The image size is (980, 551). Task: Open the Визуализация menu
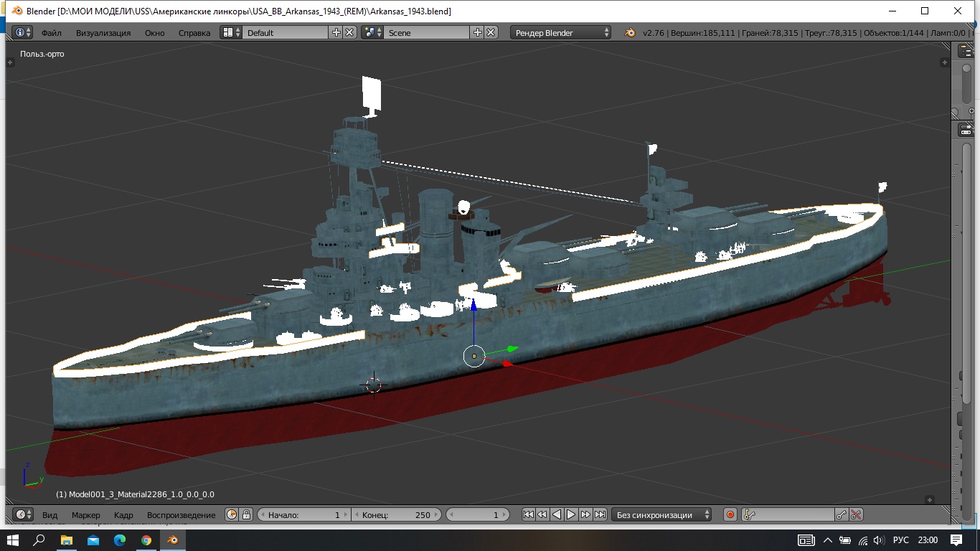(x=103, y=33)
